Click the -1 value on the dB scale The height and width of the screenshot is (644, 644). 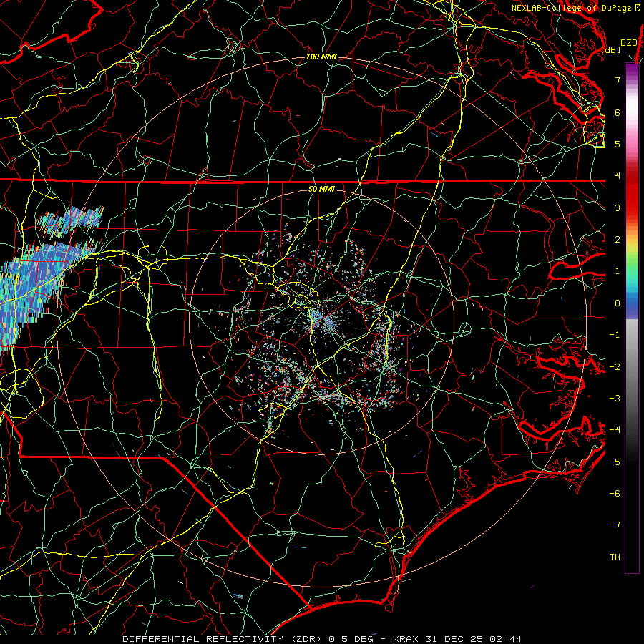pos(615,335)
